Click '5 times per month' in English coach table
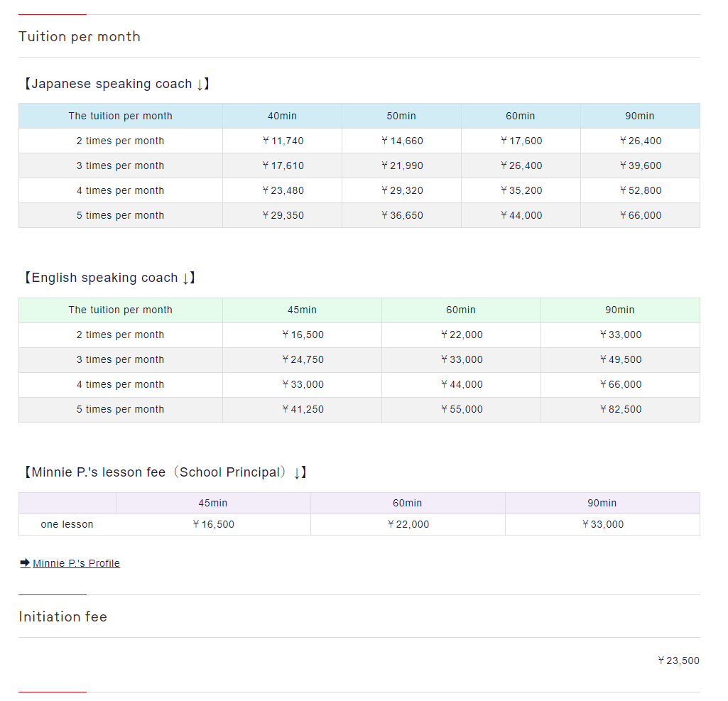The image size is (728, 701). click(120, 410)
